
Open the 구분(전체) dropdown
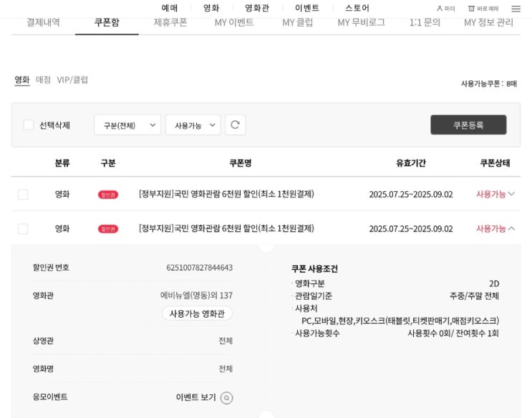point(127,125)
